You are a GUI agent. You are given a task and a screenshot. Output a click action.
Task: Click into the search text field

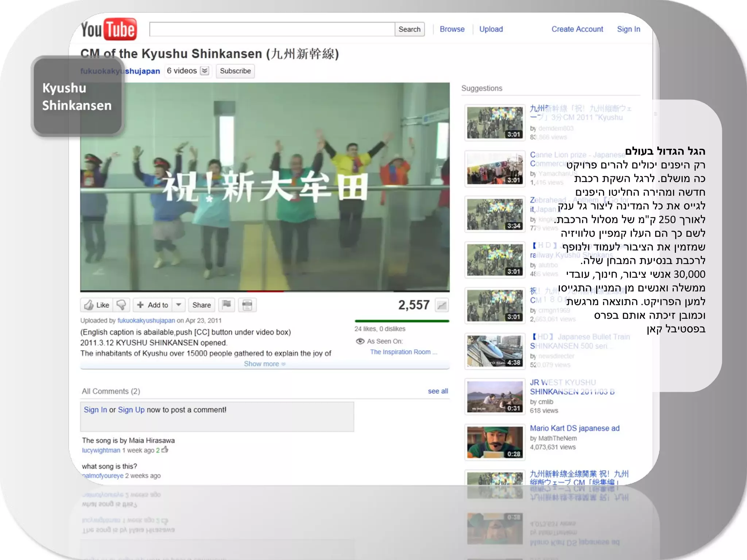(x=272, y=29)
